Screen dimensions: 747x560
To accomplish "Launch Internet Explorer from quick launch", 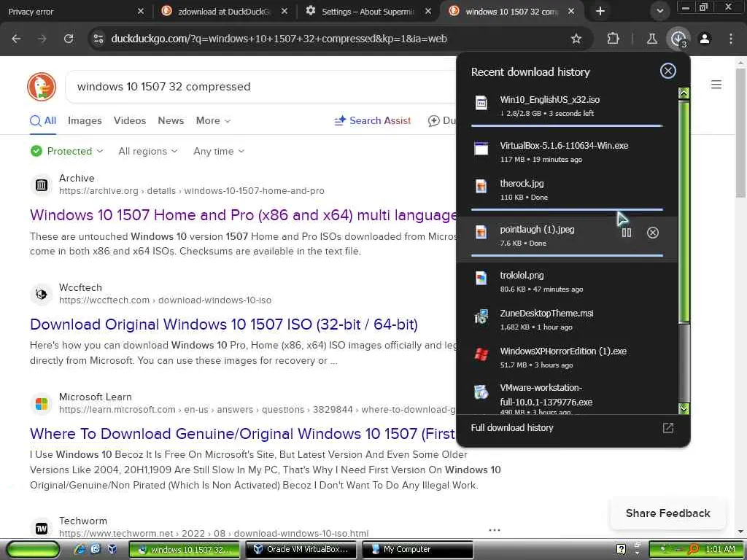I will click(x=79, y=549).
